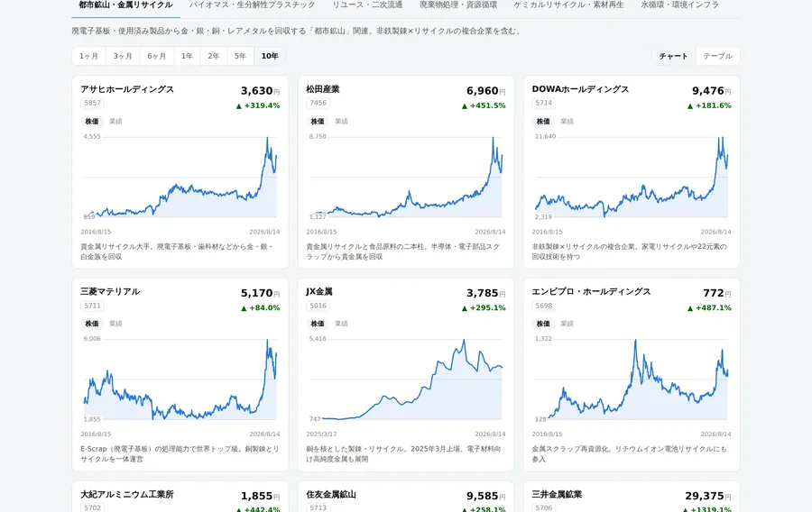Set the period to 2年

click(x=214, y=56)
